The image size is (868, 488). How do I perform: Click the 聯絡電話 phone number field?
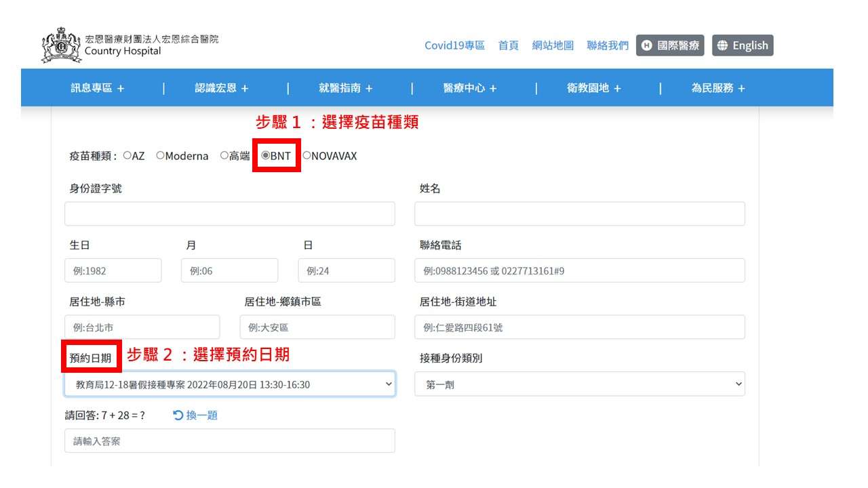(x=579, y=270)
